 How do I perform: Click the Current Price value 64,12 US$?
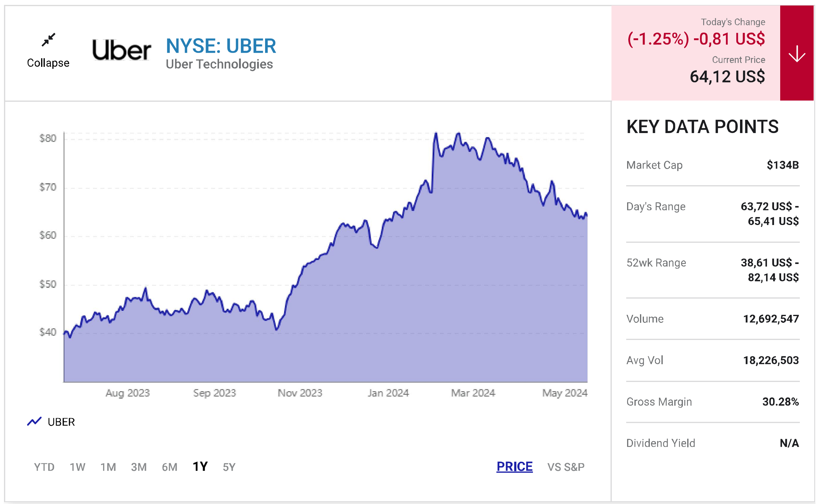727,77
